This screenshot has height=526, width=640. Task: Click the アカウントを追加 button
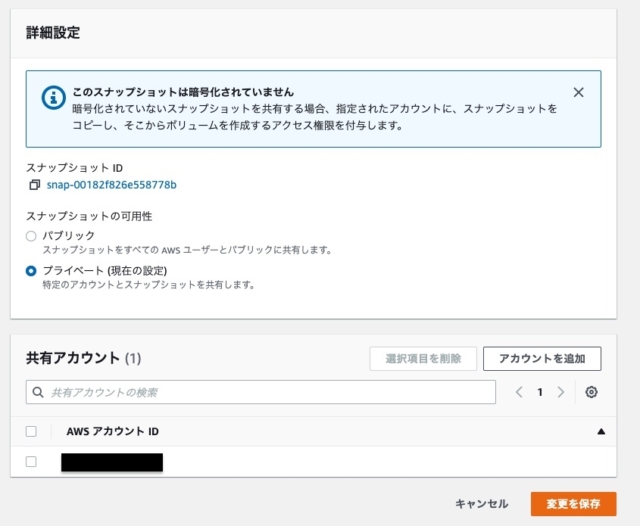[x=542, y=359]
